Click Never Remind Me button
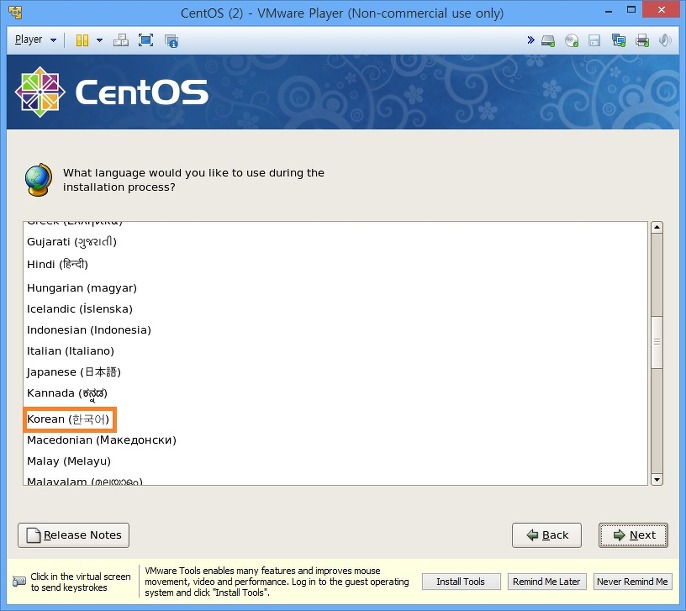The image size is (686, 611). pyautogui.click(x=632, y=582)
